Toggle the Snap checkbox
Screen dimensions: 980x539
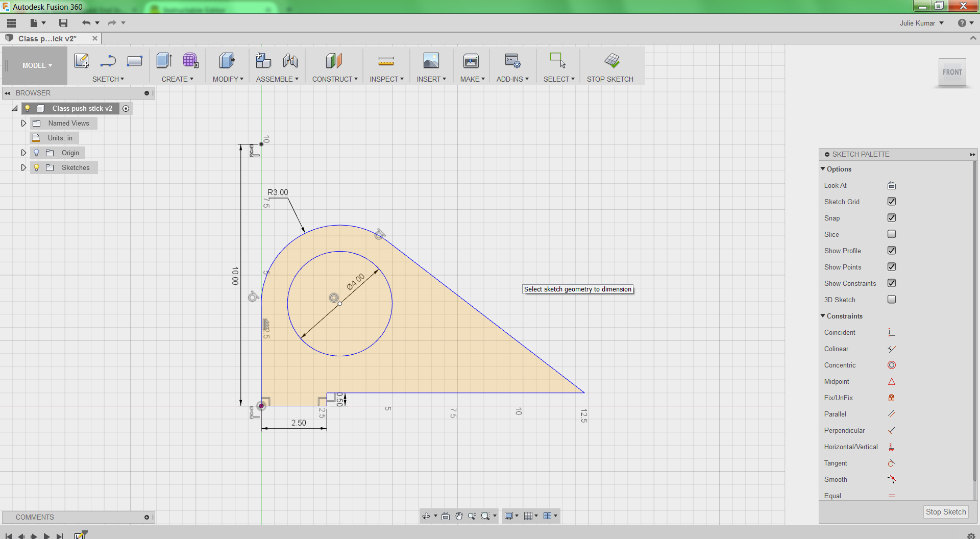click(892, 218)
